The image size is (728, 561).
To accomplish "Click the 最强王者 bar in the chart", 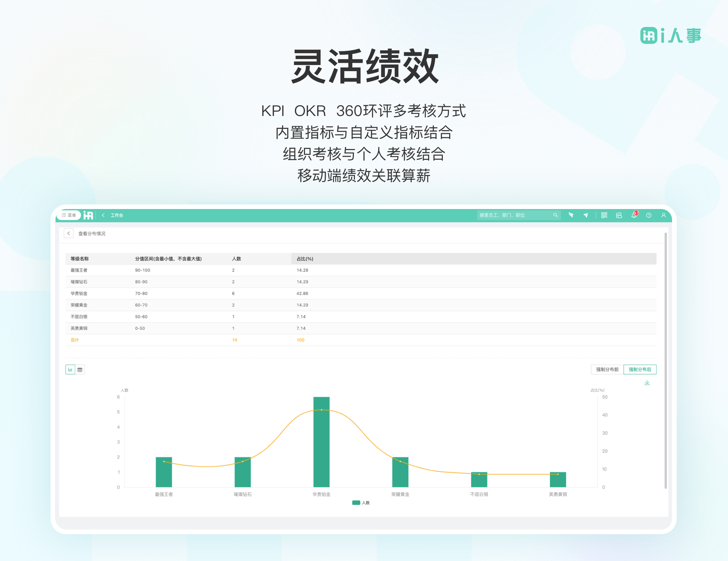I will click(164, 472).
